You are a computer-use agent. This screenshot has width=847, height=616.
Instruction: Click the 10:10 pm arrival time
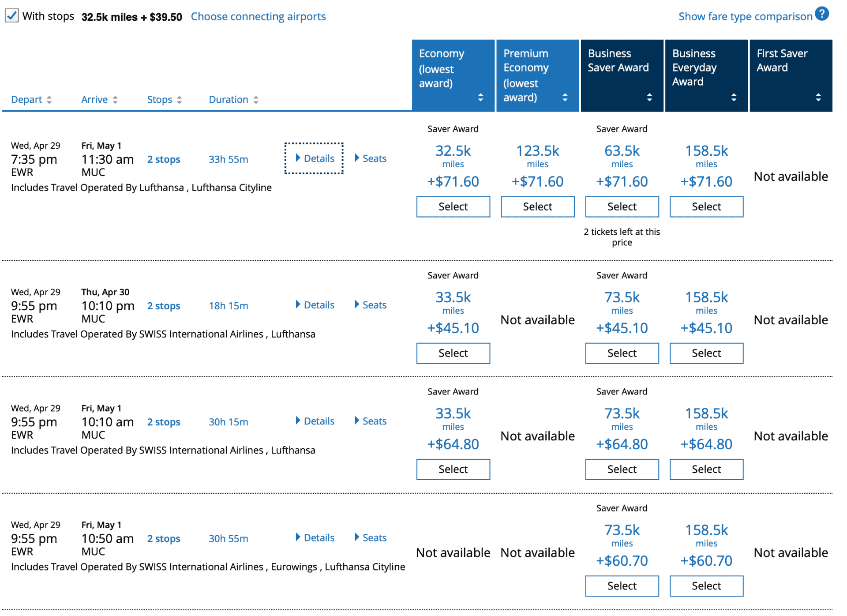(x=108, y=306)
